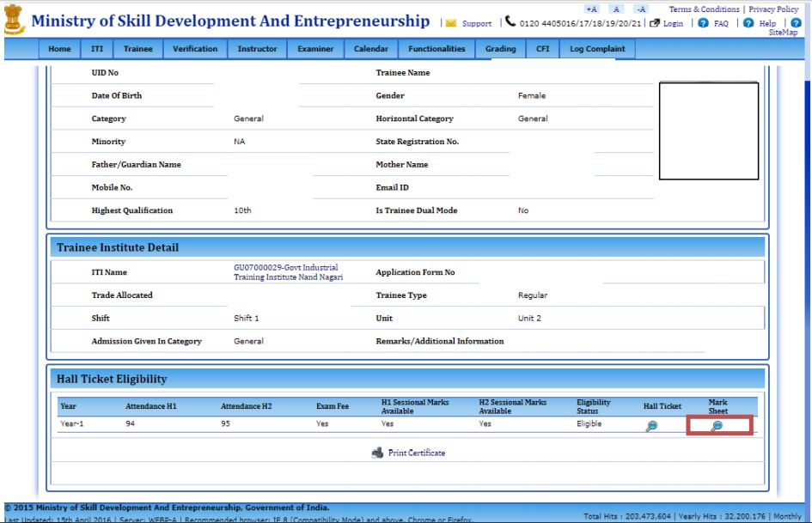Click the Login icon
The image size is (812, 523).
click(x=654, y=23)
